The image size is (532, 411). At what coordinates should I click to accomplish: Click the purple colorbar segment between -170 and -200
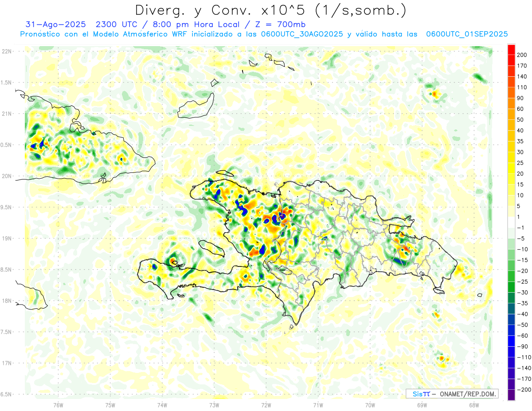pyautogui.click(x=511, y=384)
